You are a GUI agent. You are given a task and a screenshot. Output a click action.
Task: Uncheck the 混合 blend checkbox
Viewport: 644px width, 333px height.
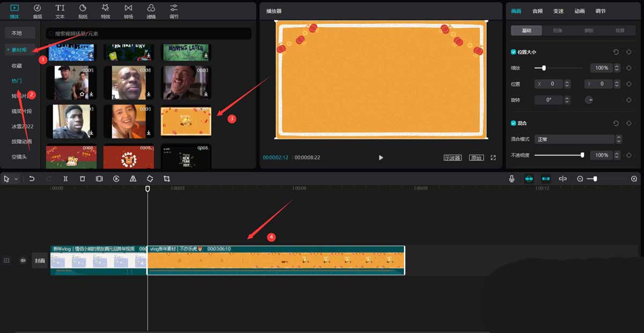[514, 123]
